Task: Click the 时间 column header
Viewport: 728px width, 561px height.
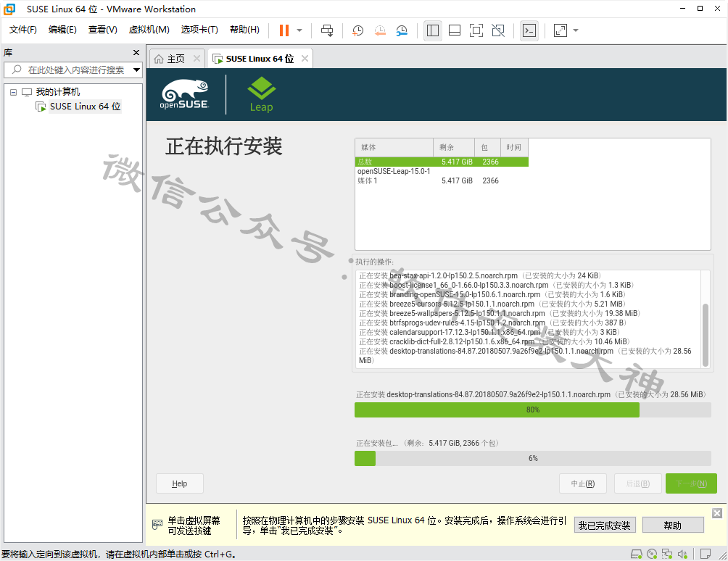Action: pyautogui.click(x=514, y=148)
